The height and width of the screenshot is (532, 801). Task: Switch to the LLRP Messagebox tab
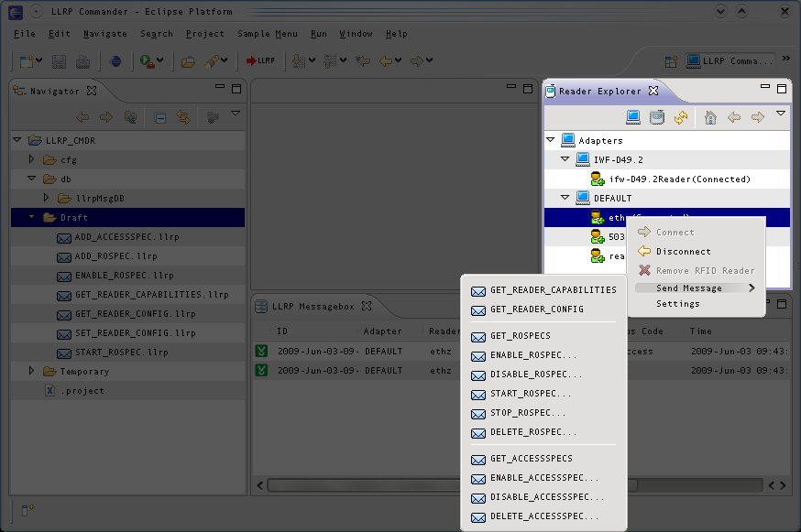click(313, 307)
